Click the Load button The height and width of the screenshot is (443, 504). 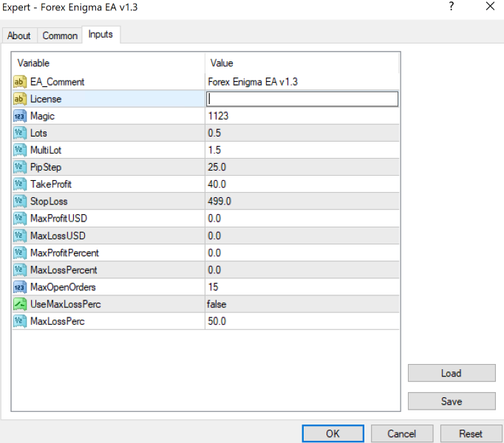[x=451, y=373]
